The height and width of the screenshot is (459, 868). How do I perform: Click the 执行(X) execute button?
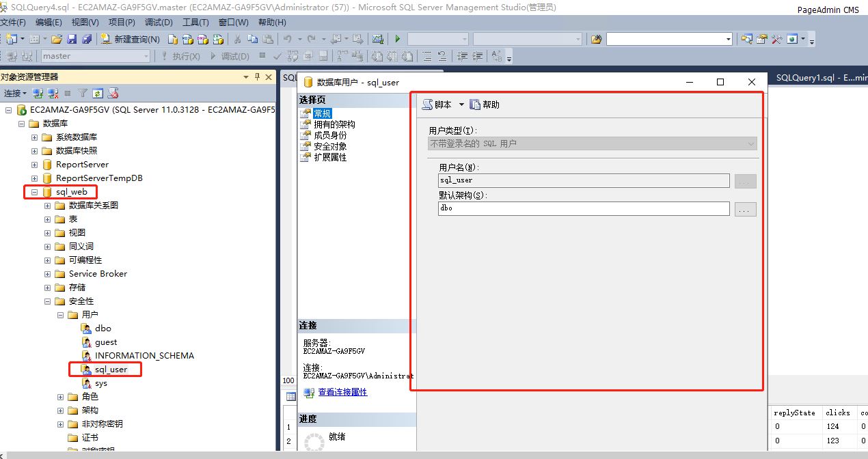pyautogui.click(x=181, y=56)
